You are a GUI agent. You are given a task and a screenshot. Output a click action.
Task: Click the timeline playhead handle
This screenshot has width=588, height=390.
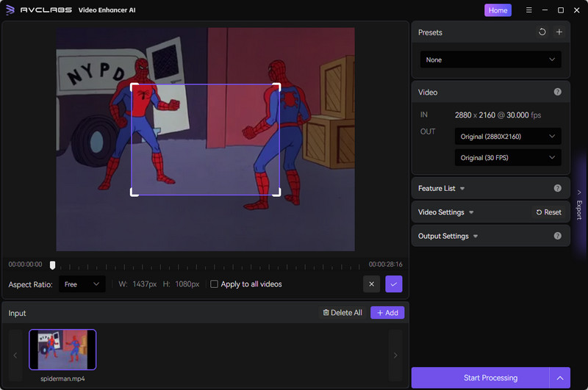pos(52,265)
